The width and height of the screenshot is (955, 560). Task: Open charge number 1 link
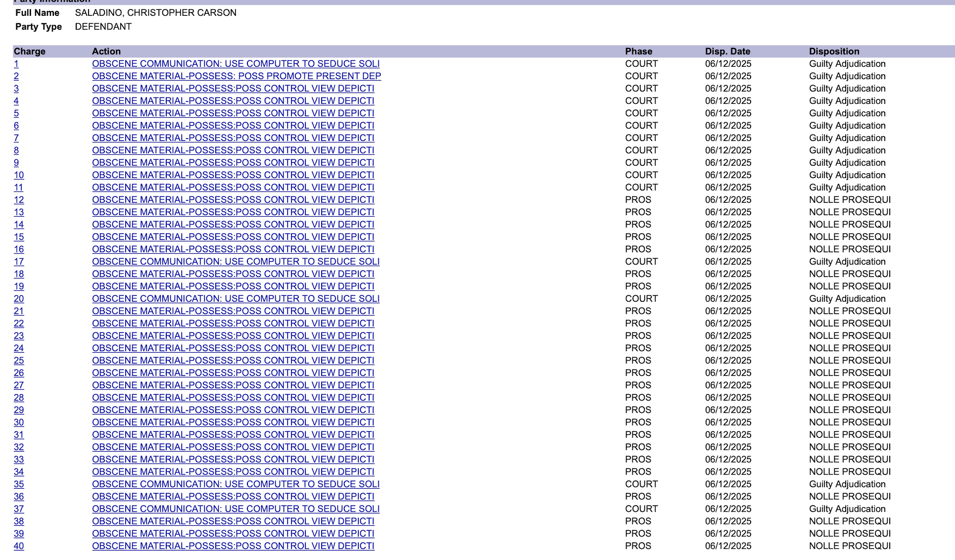16,64
